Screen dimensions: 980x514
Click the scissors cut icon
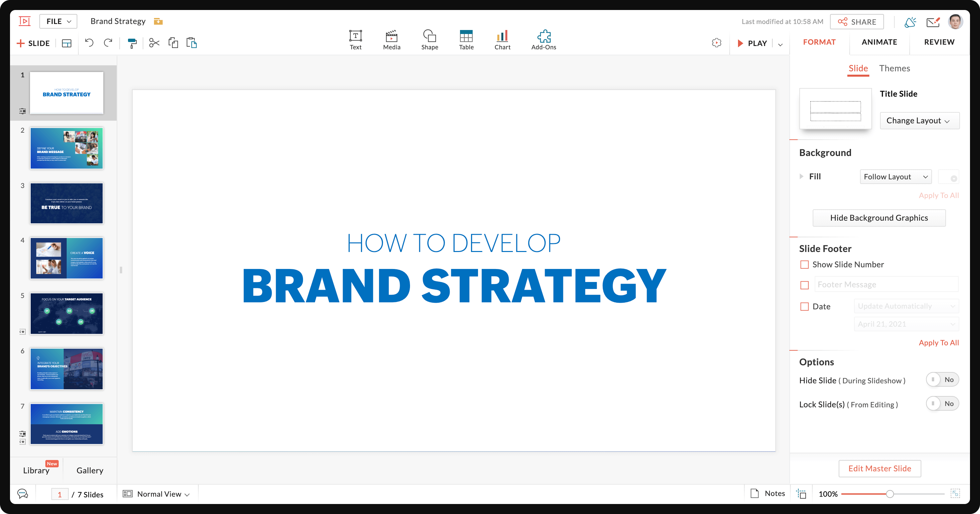[x=154, y=43]
